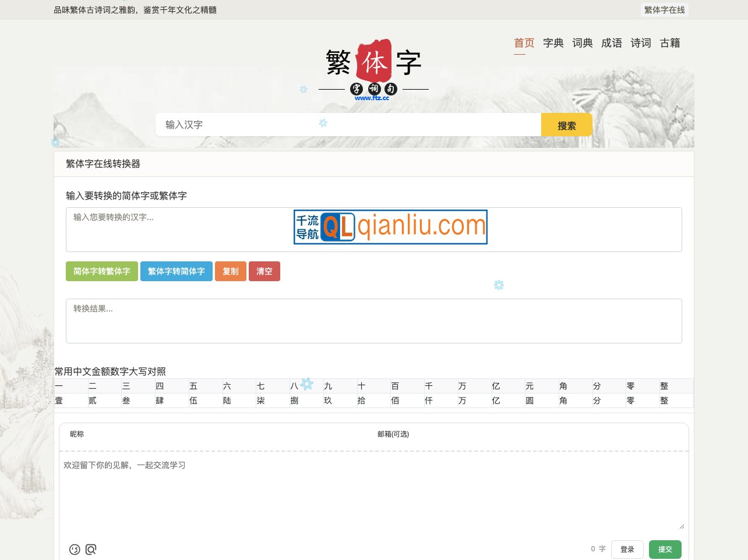Click the emoji face icon in comment box
The height and width of the screenshot is (560, 748).
point(75,549)
